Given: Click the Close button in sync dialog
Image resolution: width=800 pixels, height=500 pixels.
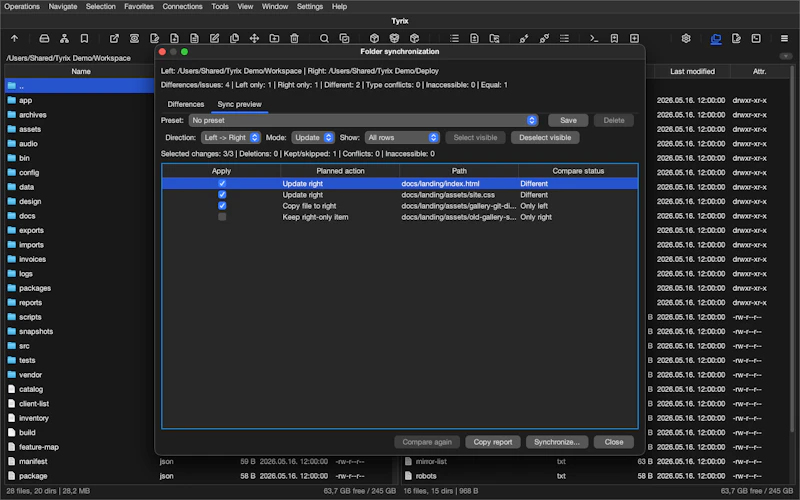Looking at the screenshot, I should (614, 442).
